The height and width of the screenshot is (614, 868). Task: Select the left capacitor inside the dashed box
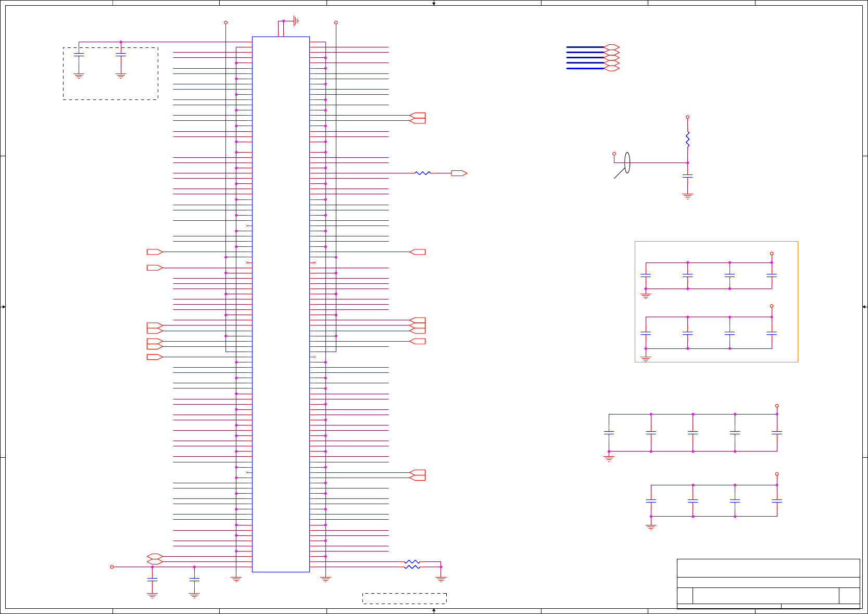(79, 54)
